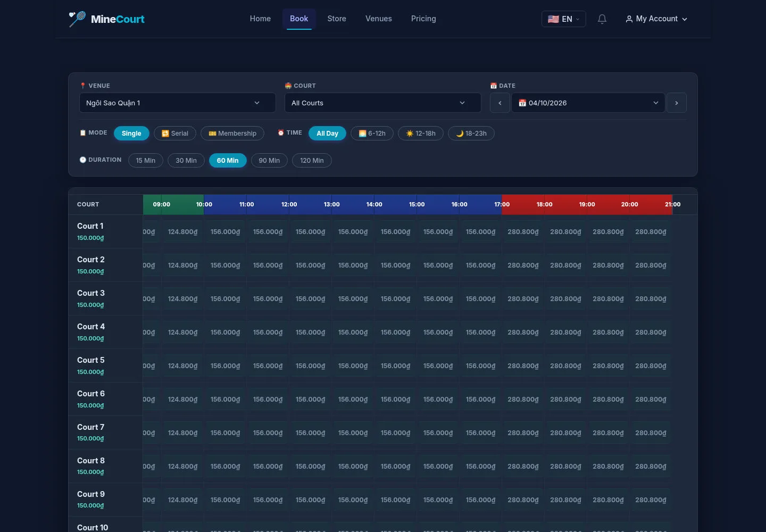Go to previous date arrow

point(500,103)
